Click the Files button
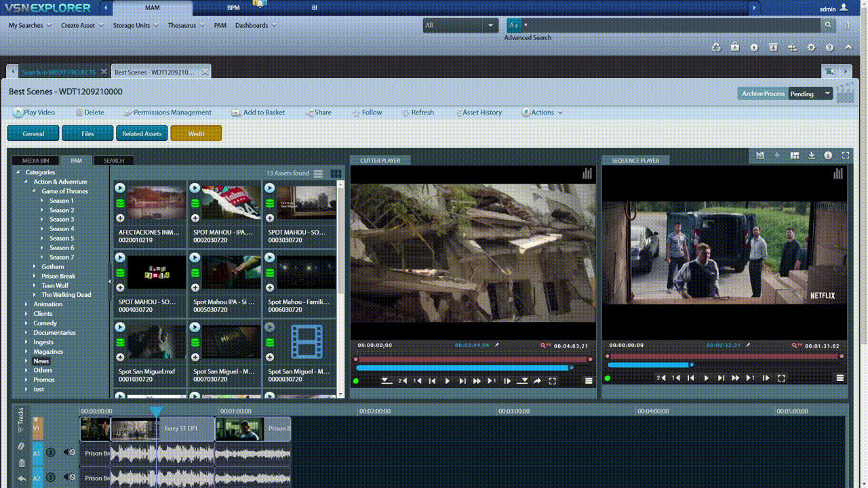 (87, 134)
